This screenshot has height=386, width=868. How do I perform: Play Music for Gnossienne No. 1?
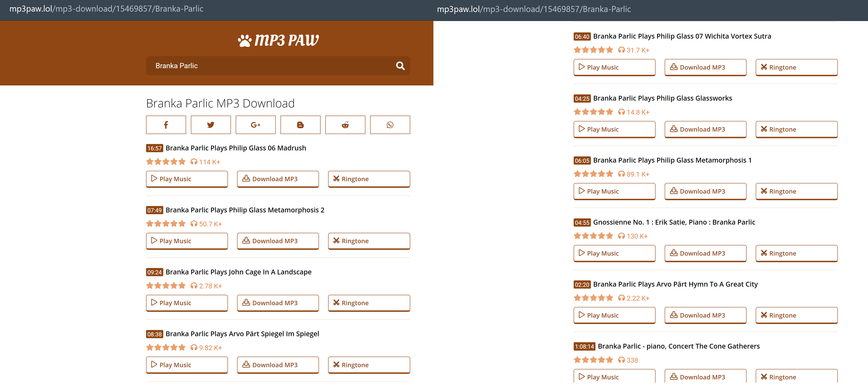614,253
